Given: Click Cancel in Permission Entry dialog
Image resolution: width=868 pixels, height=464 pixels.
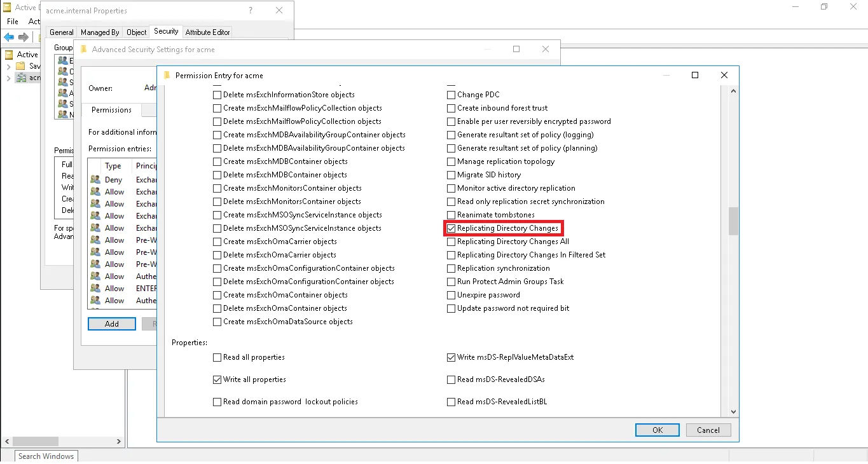Looking at the screenshot, I should click(708, 430).
